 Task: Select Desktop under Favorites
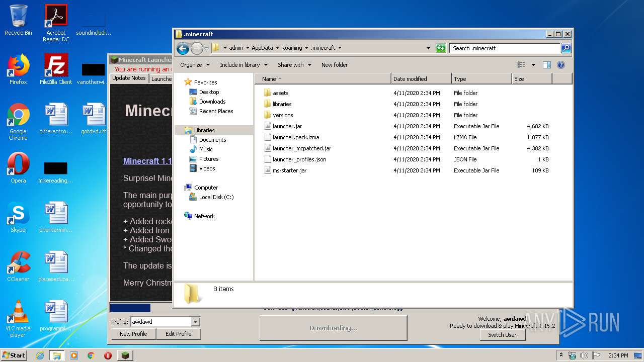(x=209, y=92)
